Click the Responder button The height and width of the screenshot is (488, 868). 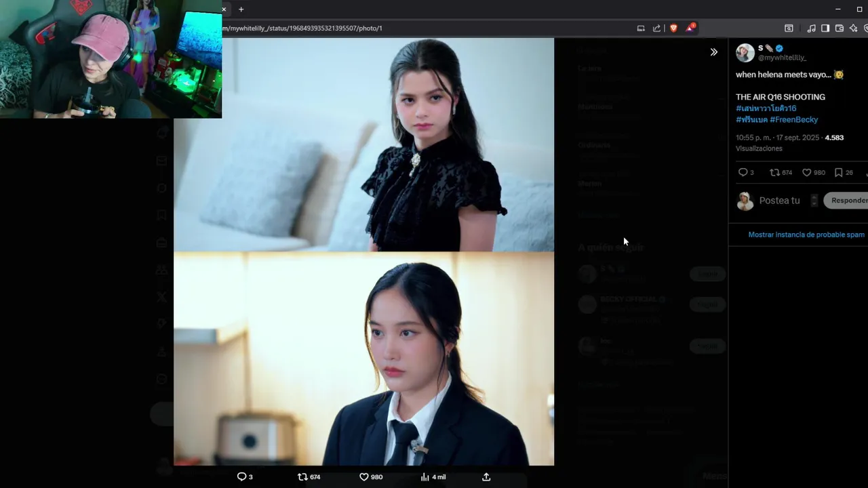(848, 201)
